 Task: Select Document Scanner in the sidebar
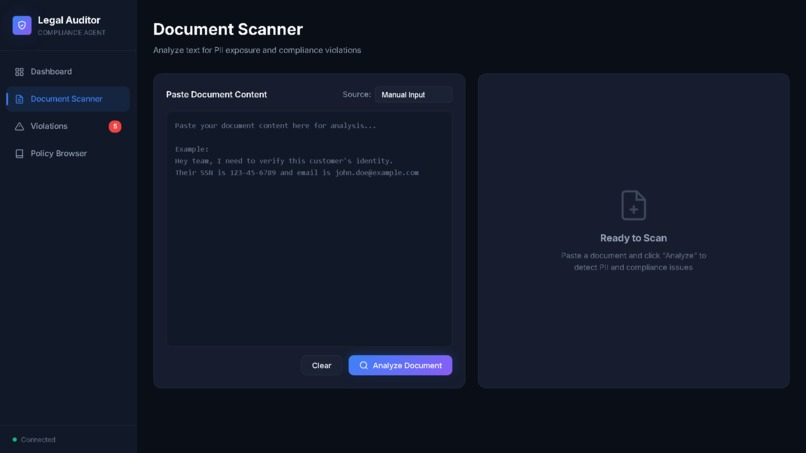(x=68, y=99)
